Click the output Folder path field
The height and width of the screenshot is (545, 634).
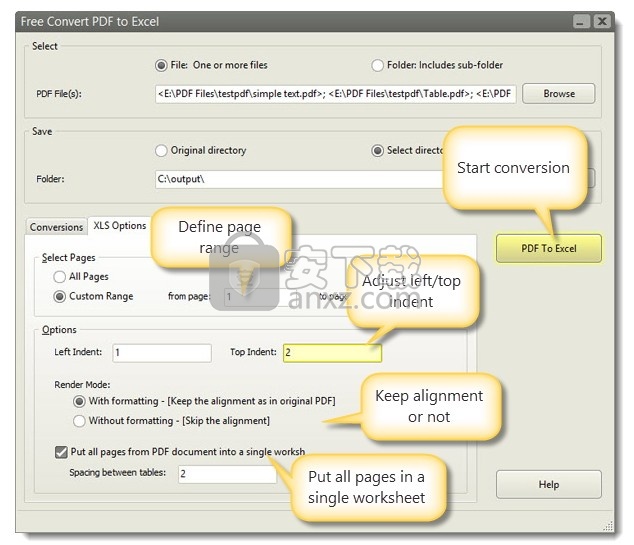[299, 179]
